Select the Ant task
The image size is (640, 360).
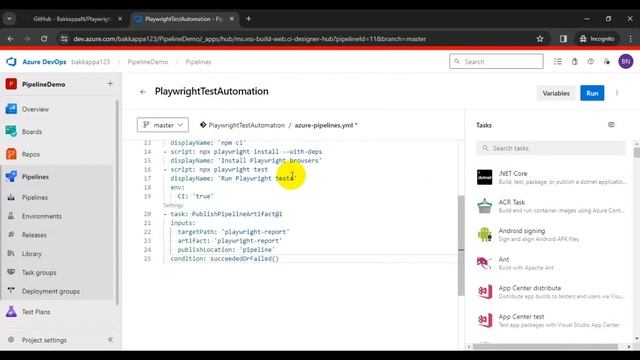point(551,263)
